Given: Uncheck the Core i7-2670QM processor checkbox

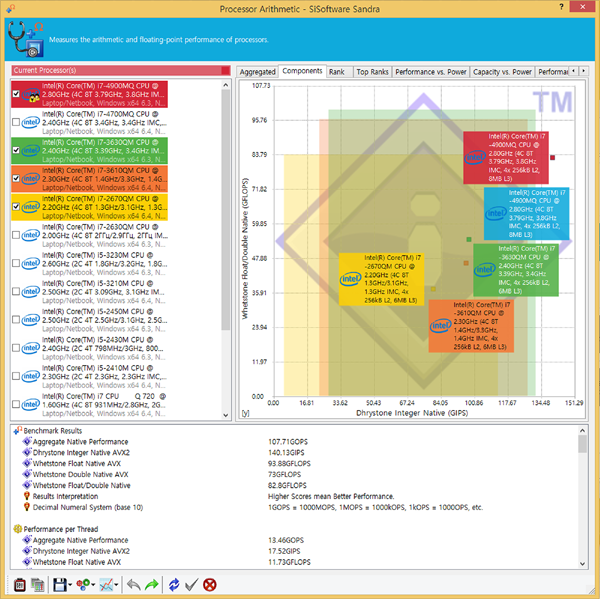Looking at the screenshot, I should click(16, 207).
